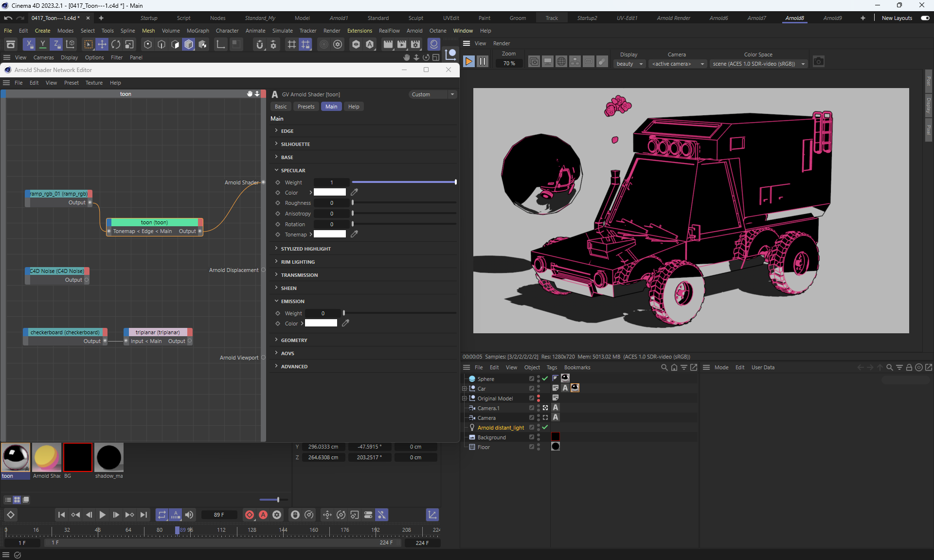Start the Arnold IPR render play button
Image resolution: width=934 pixels, height=560 pixels.
tap(468, 62)
